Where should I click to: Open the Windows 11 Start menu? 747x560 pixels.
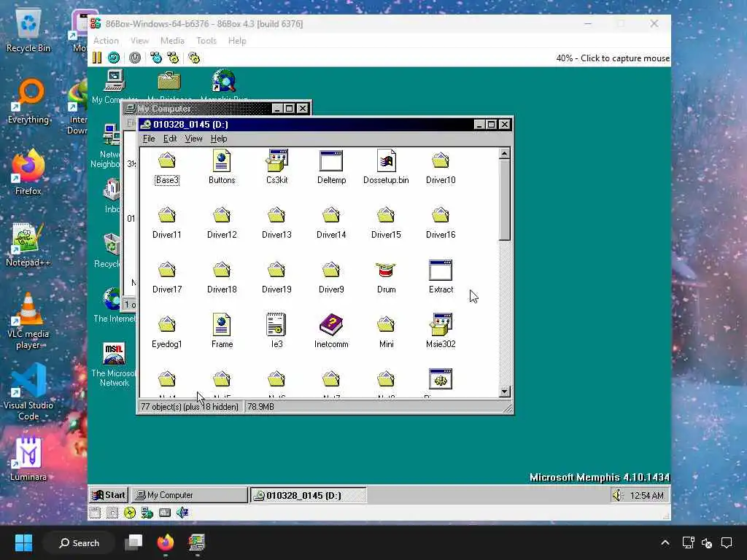23,542
